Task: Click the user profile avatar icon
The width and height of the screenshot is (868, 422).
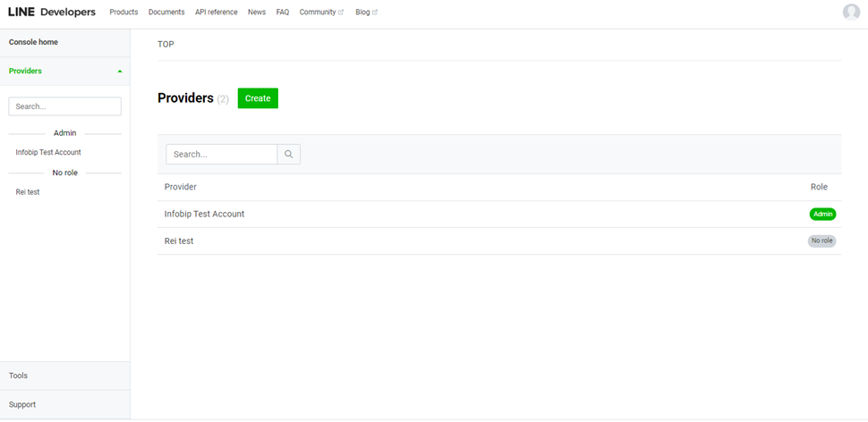Action: pos(851,12)
